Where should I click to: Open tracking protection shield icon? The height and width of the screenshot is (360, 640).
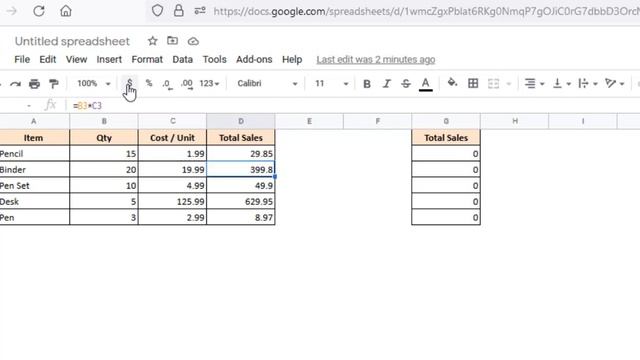pyautogui.click(x=157, y=11)
